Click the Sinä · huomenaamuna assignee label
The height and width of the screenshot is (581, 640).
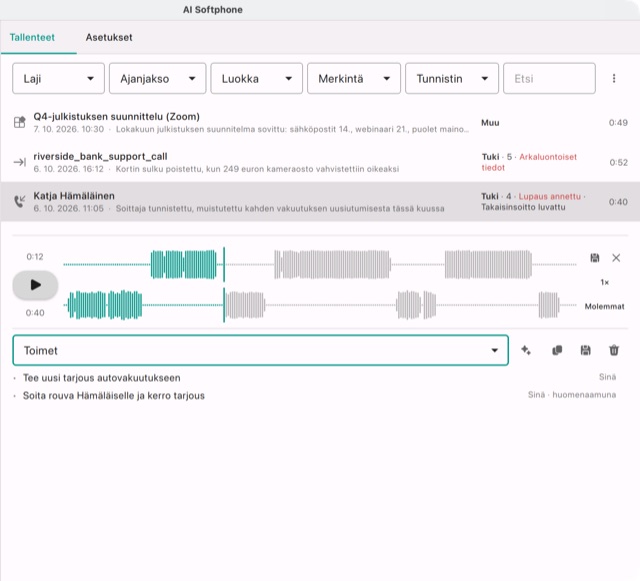tap(572, 395)
